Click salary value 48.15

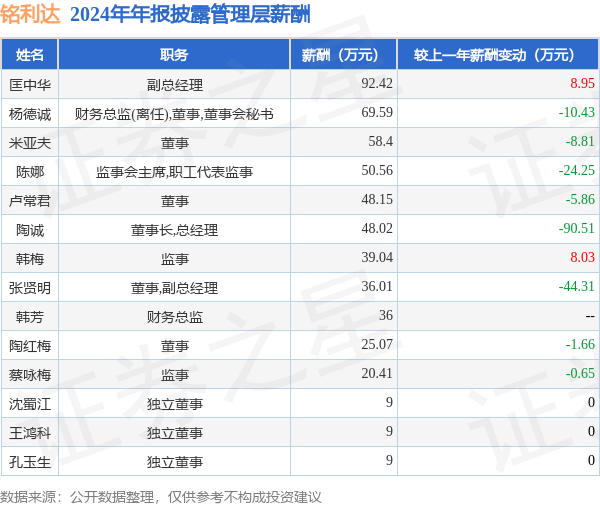[377, 199]
